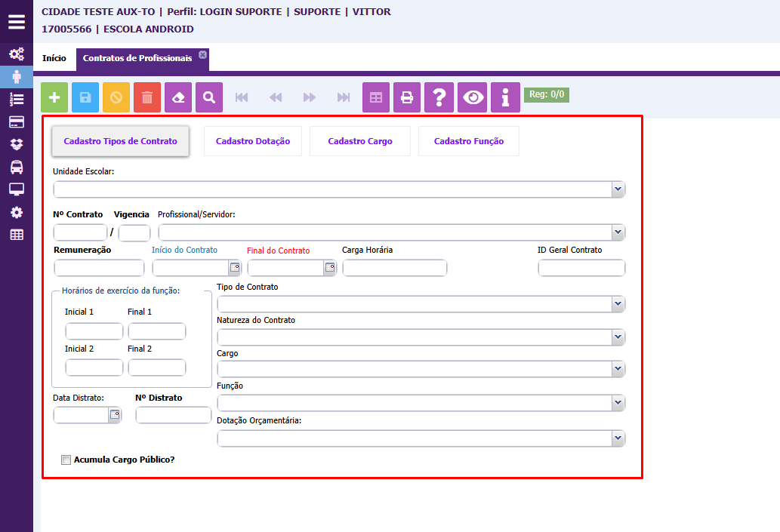
Task: Click the eraser clear form icon
Action: tap(178, 97)
